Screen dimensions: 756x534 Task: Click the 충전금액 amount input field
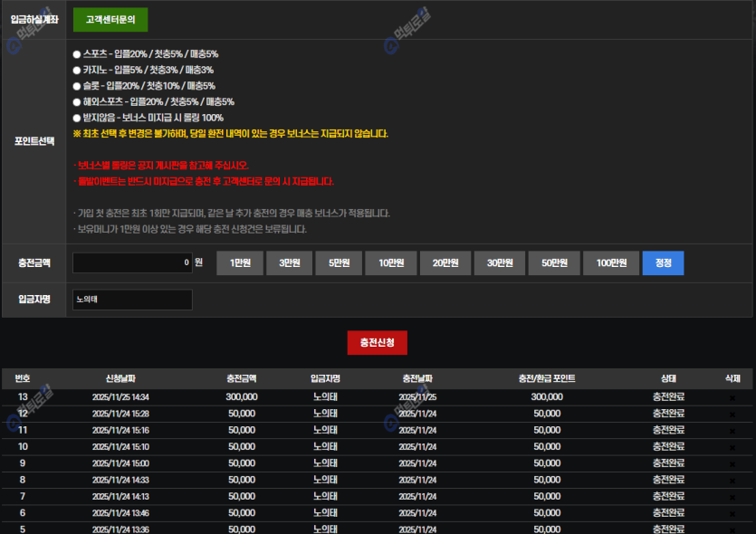point(132,262)
